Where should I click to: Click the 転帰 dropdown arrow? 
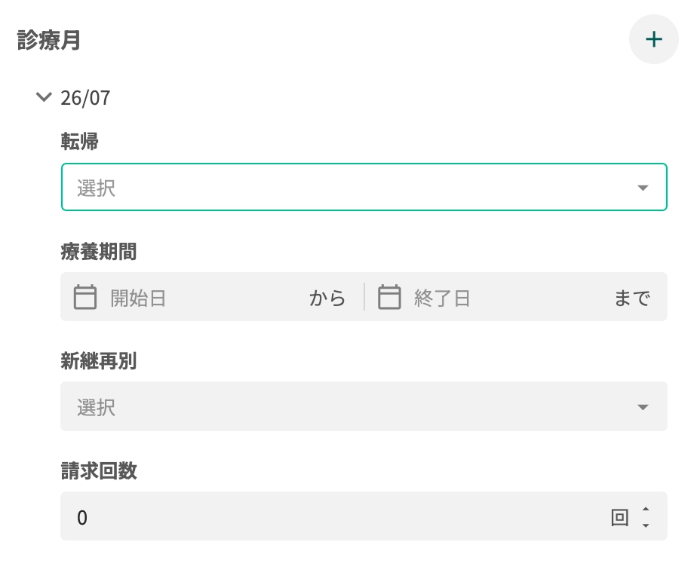pos(643,188)
